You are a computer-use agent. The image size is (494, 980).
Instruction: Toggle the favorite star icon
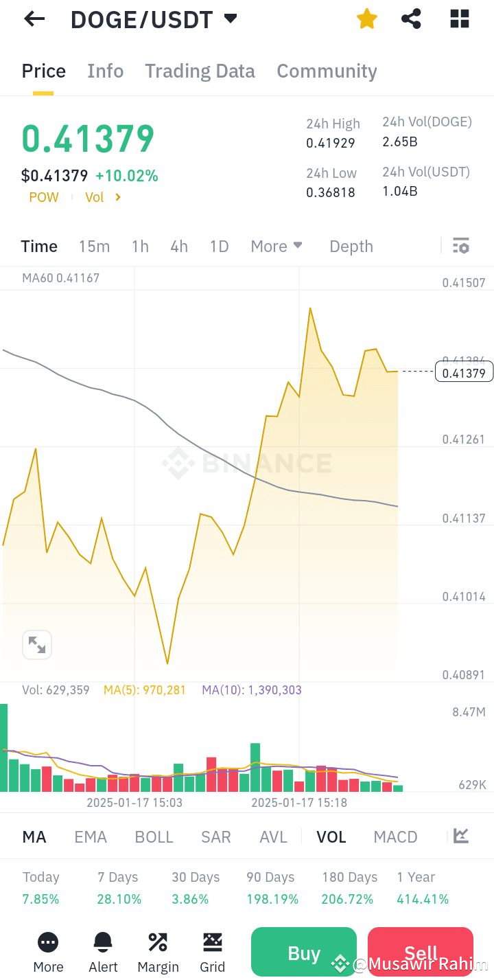[x=367, y=19]
